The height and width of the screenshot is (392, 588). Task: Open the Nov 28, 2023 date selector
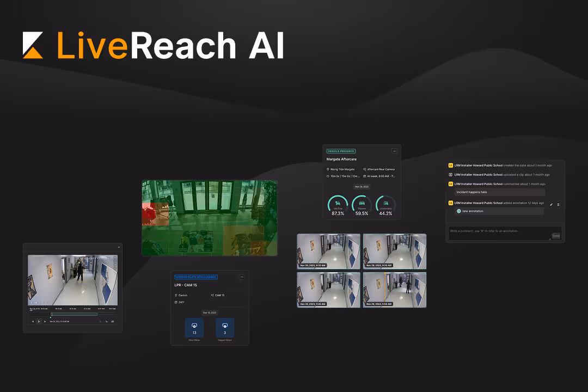pyautogui.click(x=362, y=186)
